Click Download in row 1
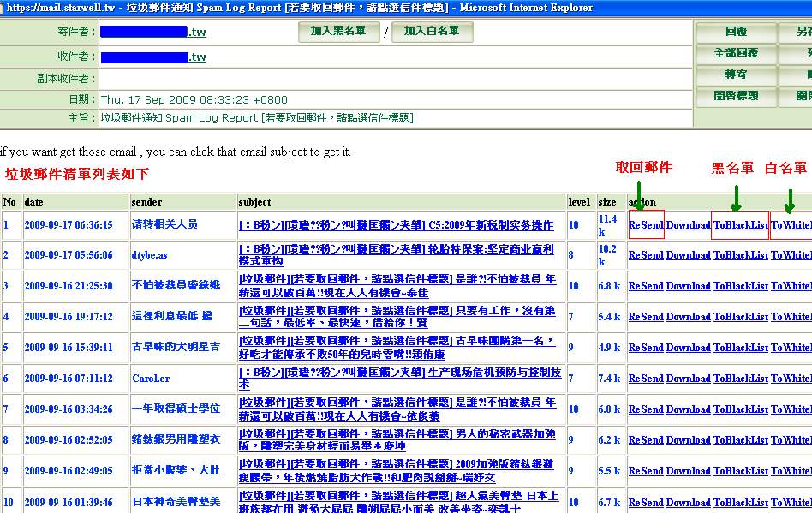Screen dimensions: 812x513 click(x=689, y=225)
